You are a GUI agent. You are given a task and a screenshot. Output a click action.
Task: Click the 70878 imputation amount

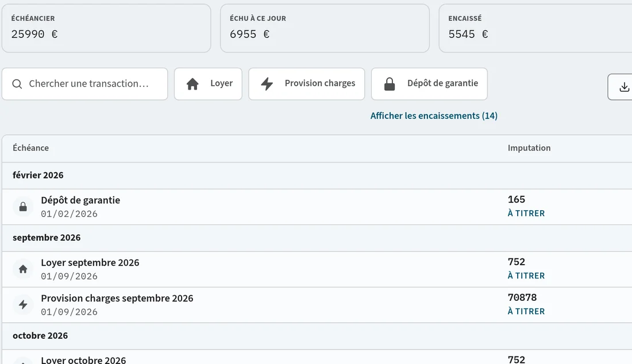click(x=522, y=297)
